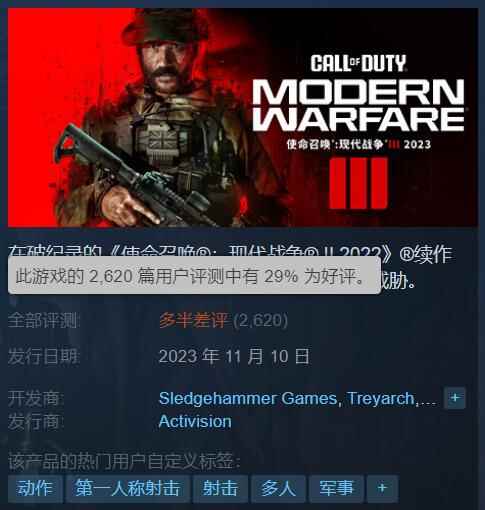This screenshot has height=510, width=485.
Task: Click the release date 2023 年 11 月 10 日
Action: (x=234, y=356)
